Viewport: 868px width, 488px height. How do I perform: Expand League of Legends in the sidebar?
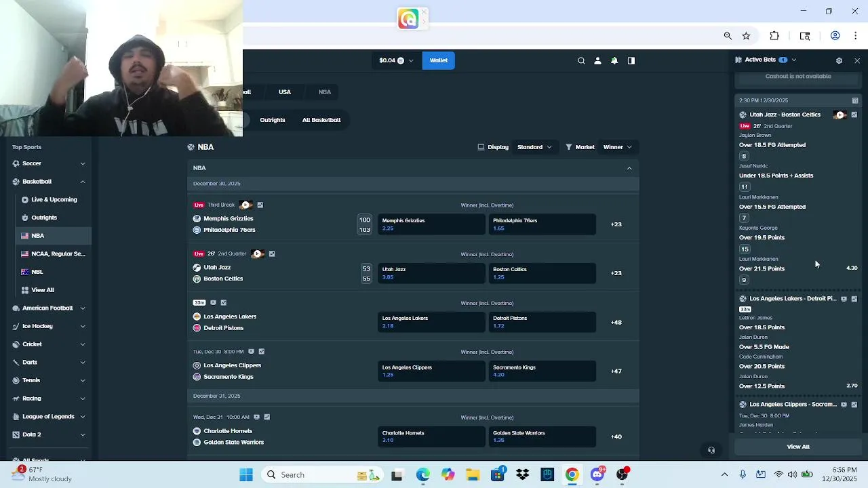[83, 416]
